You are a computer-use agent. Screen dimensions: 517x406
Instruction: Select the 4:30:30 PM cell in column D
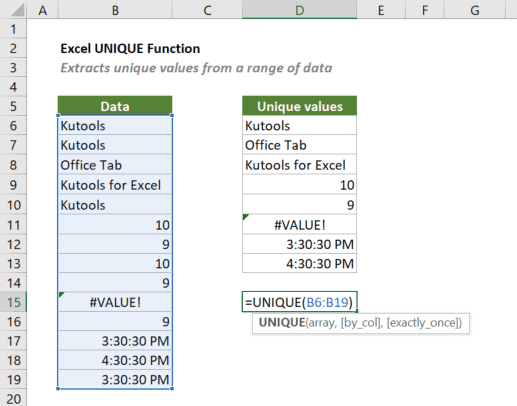[300, 263]
